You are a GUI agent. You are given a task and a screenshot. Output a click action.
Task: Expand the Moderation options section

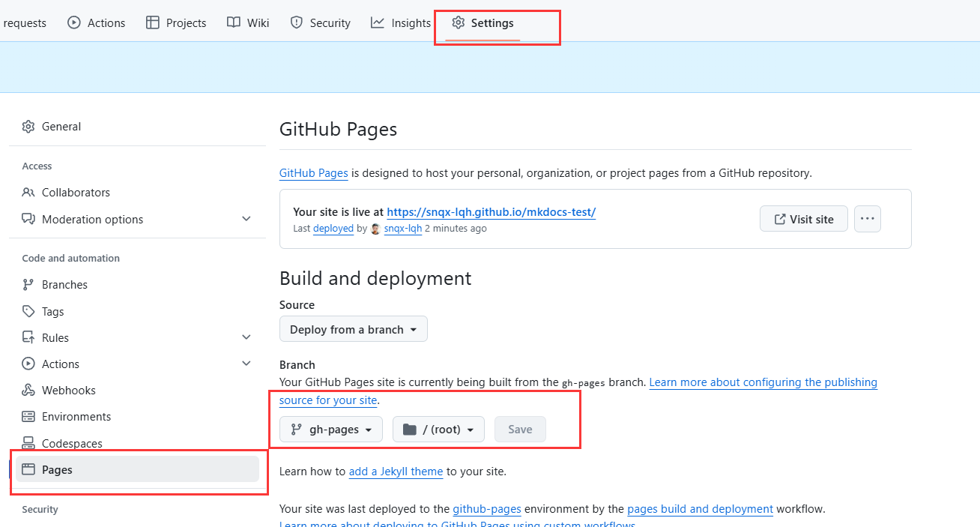tap(246, 219)
